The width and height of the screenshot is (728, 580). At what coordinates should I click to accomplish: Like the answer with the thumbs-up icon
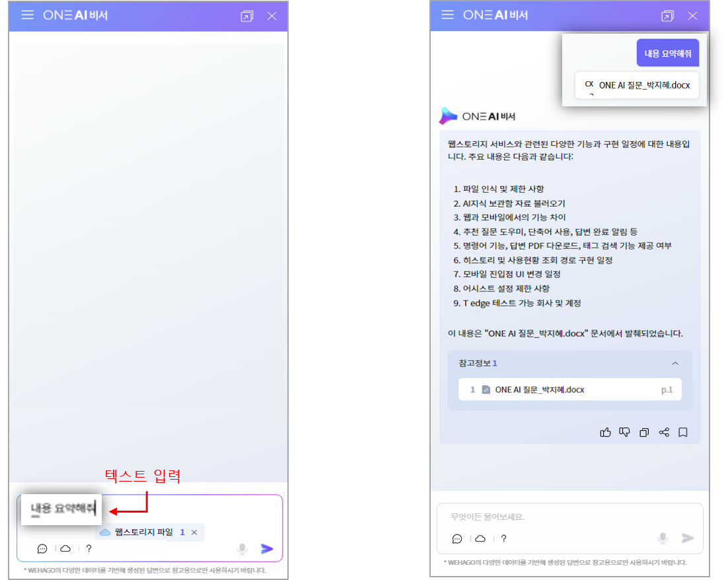[605, 432]
